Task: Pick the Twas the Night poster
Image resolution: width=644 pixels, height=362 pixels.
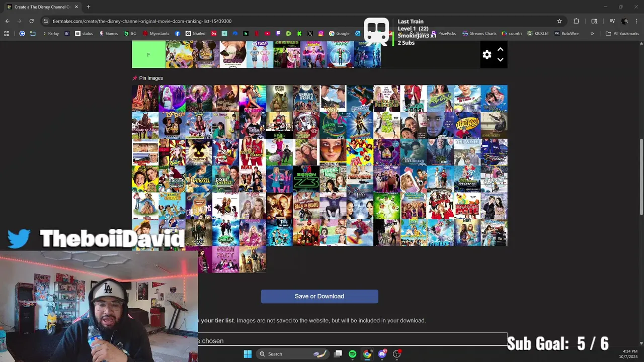Action: coord(225,152)
